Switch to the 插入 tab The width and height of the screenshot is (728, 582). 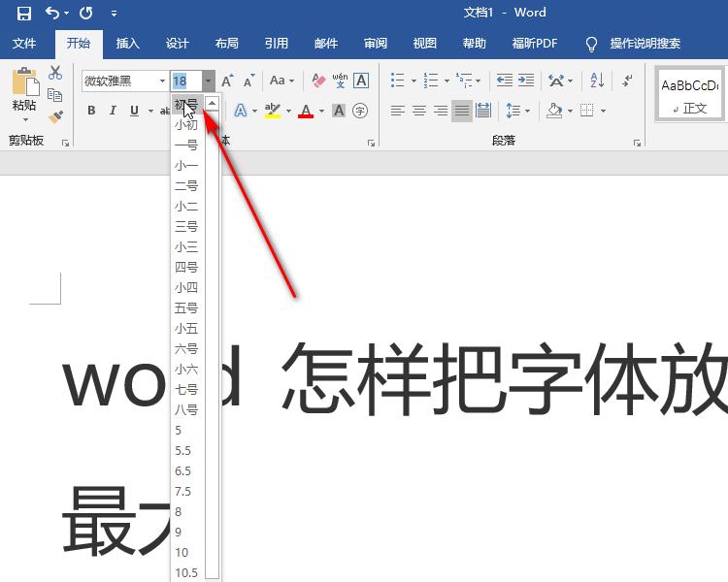tap(128, 44)
